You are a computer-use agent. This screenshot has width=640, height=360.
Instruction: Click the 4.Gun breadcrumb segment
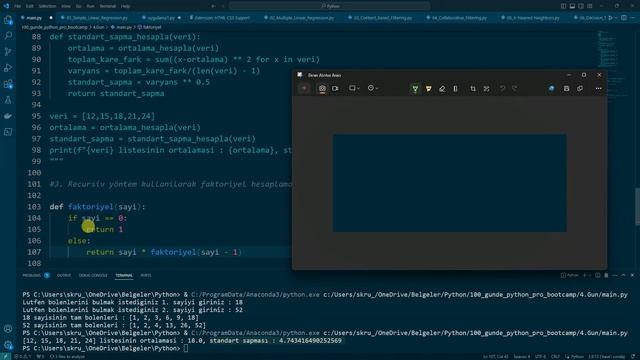[98, 27]
